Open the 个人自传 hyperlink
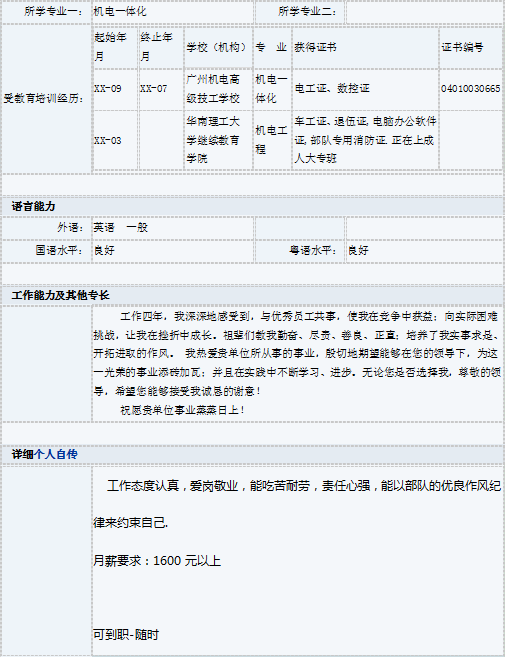 pyautogui.click(x=56, y=454)
